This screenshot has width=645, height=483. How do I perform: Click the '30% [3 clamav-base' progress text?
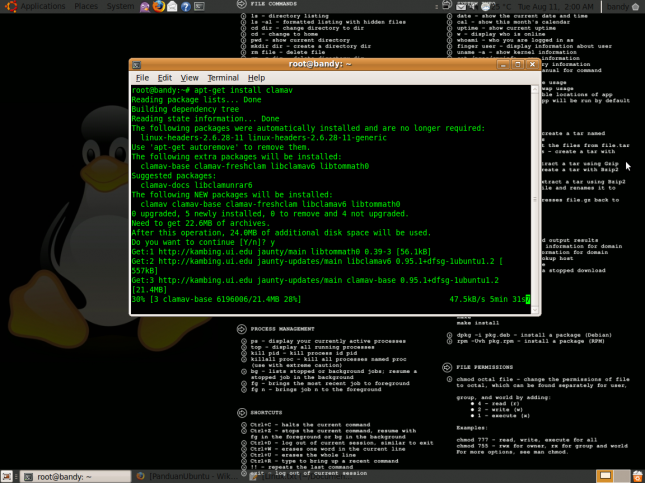click(216, 299)
